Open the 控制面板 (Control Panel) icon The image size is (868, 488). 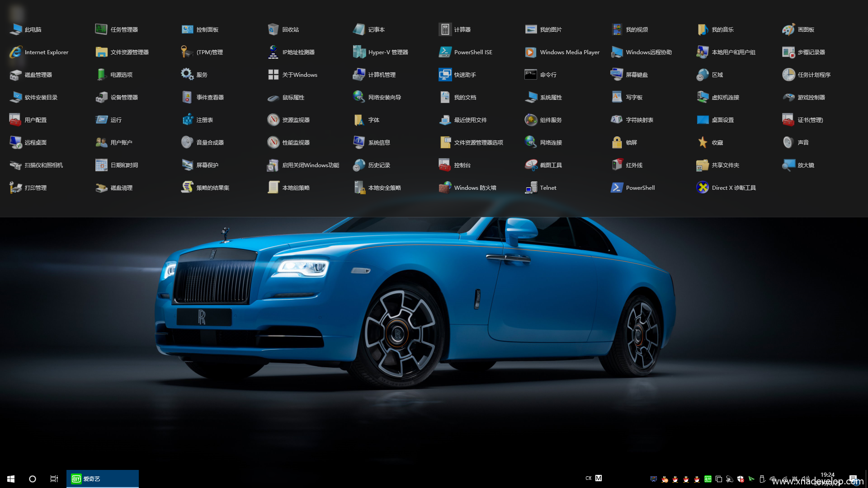[187, 29]
